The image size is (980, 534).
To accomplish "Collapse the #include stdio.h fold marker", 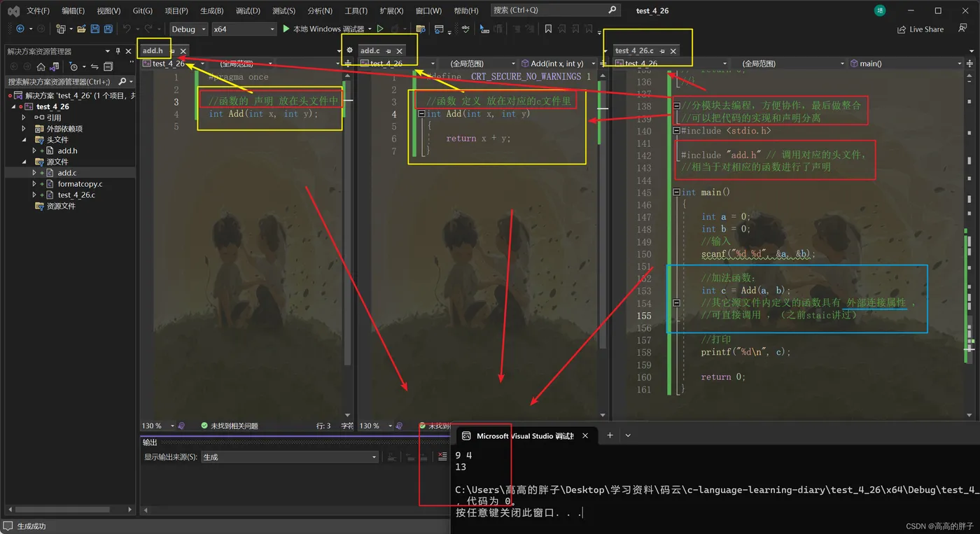I will tap(676, 131).
